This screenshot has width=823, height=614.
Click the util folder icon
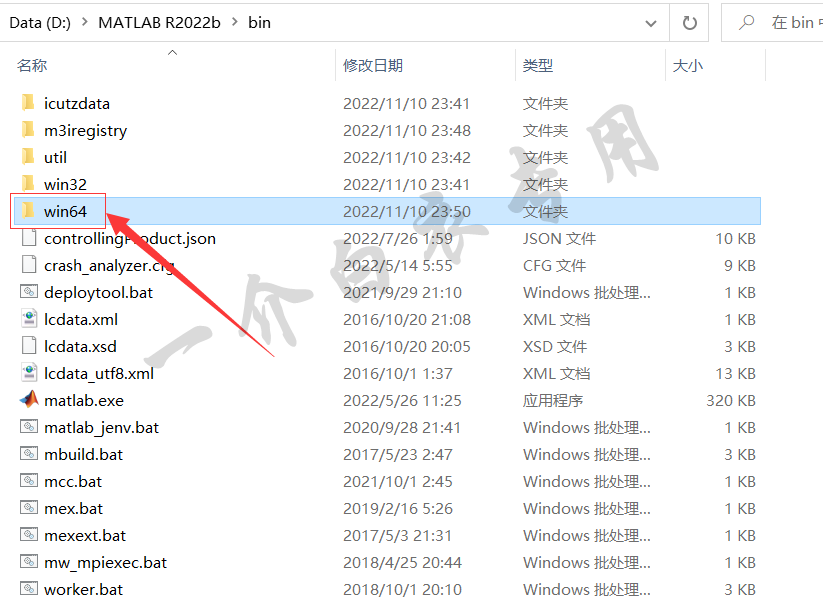(29, 157)
